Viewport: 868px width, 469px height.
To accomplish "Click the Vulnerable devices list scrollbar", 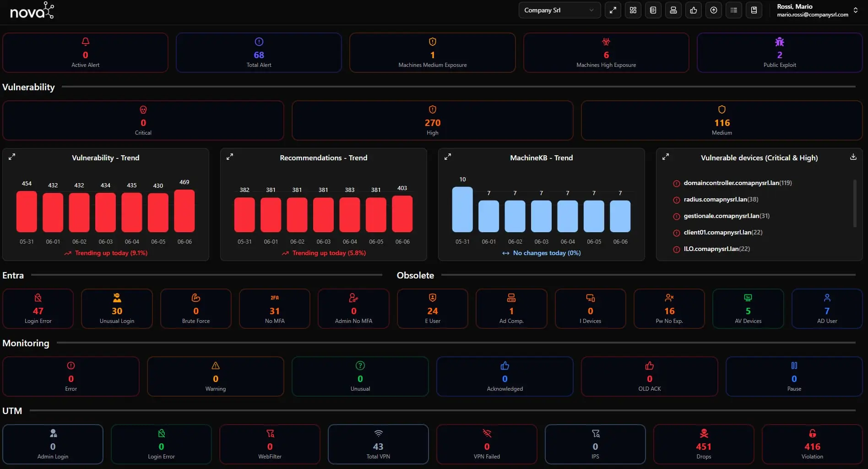I will click(854, 203).
